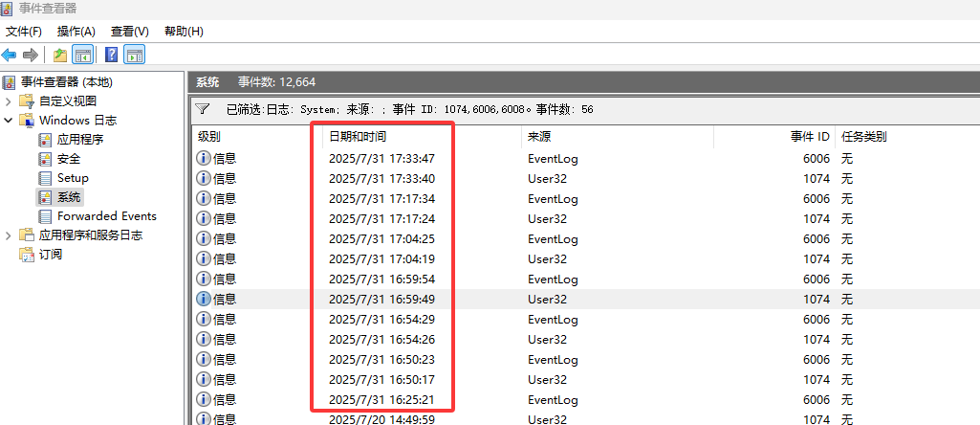Select the event at 2025/7/31 17:33:40
The width and height of the screenshot is (980, 425).
[586, 179]
